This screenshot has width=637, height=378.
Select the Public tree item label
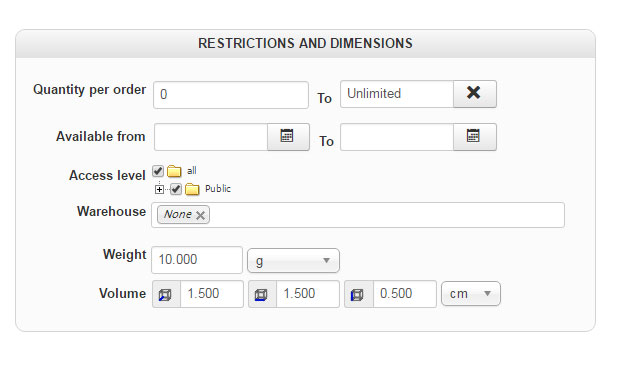(x=218, y=189)
